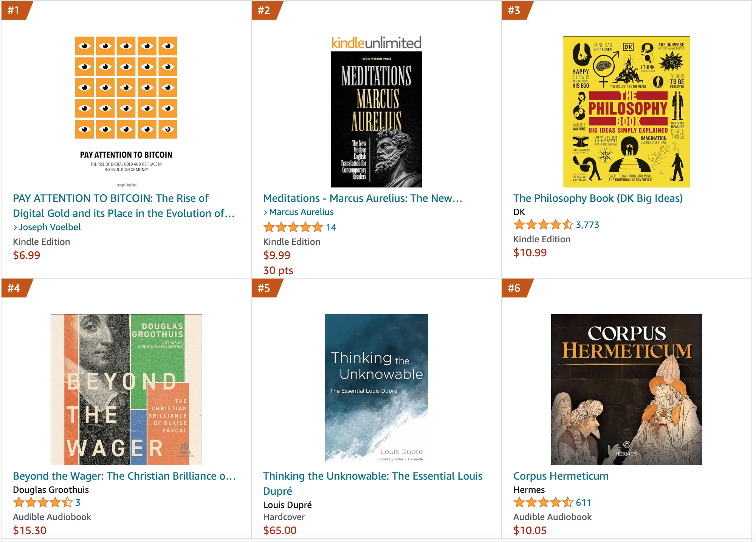Image resolution: width=756 pixels, height=542 pixels.
Task: Open the Corpus Hermeticum title link
Action: tap(561, 476)
